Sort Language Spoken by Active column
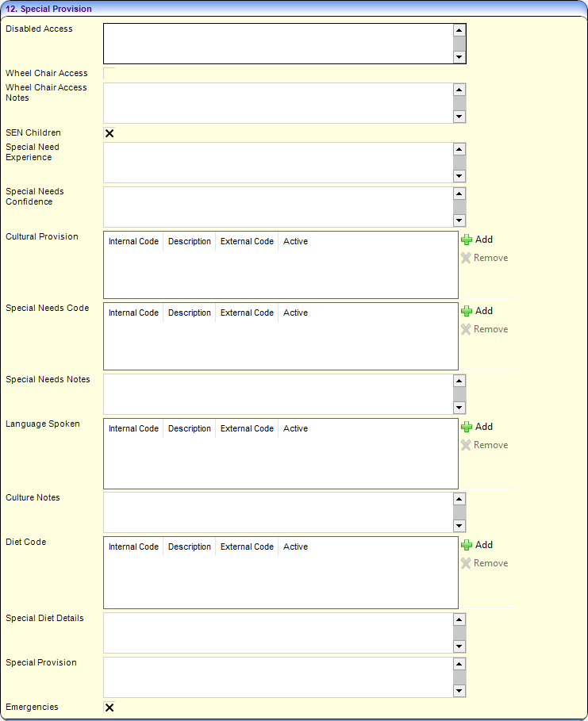This screenshot has height=721, width=588. click(x=295, y=429)
